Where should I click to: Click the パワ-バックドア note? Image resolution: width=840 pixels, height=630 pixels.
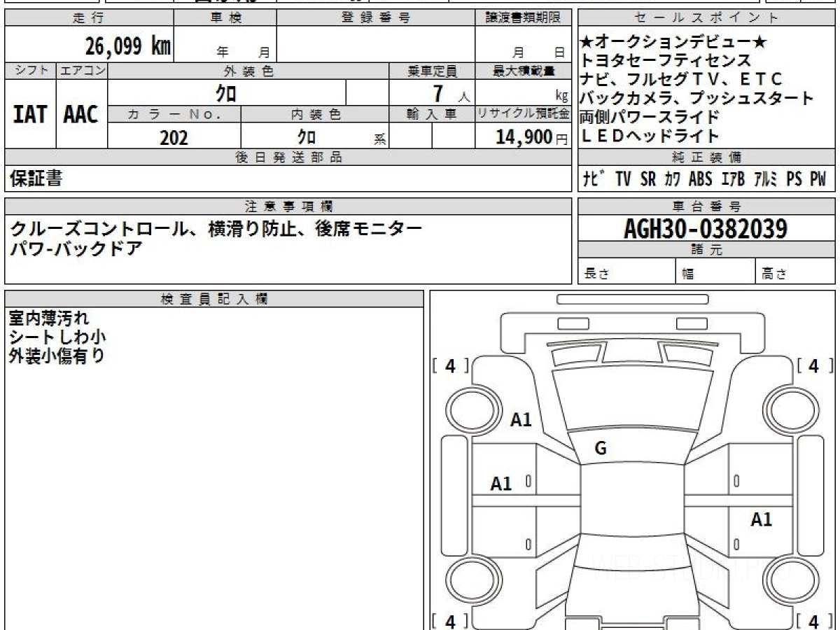point(76,248)
